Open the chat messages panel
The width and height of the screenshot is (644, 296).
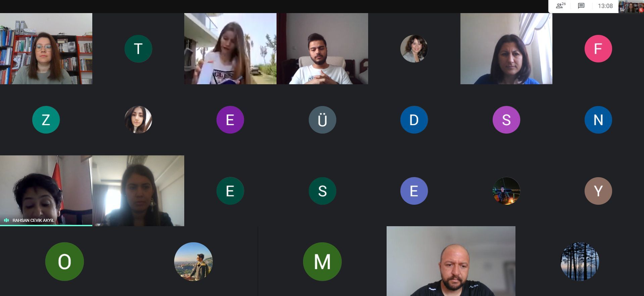pos(581,6)
